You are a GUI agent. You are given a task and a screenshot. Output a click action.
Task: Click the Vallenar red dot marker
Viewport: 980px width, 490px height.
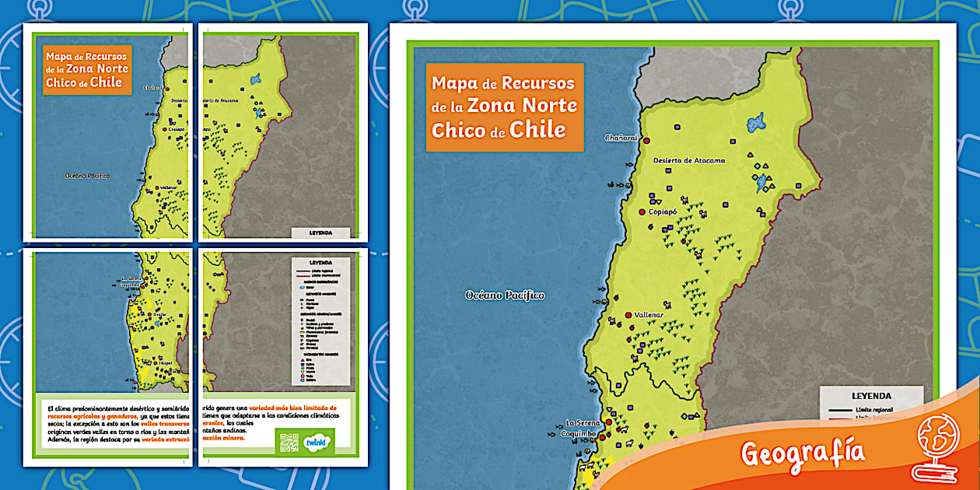628,313
